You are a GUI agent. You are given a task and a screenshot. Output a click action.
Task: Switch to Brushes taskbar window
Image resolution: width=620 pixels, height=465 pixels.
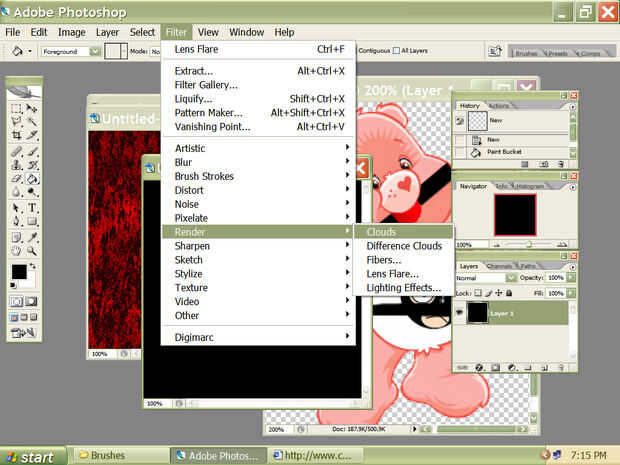(x=121, y=456)
